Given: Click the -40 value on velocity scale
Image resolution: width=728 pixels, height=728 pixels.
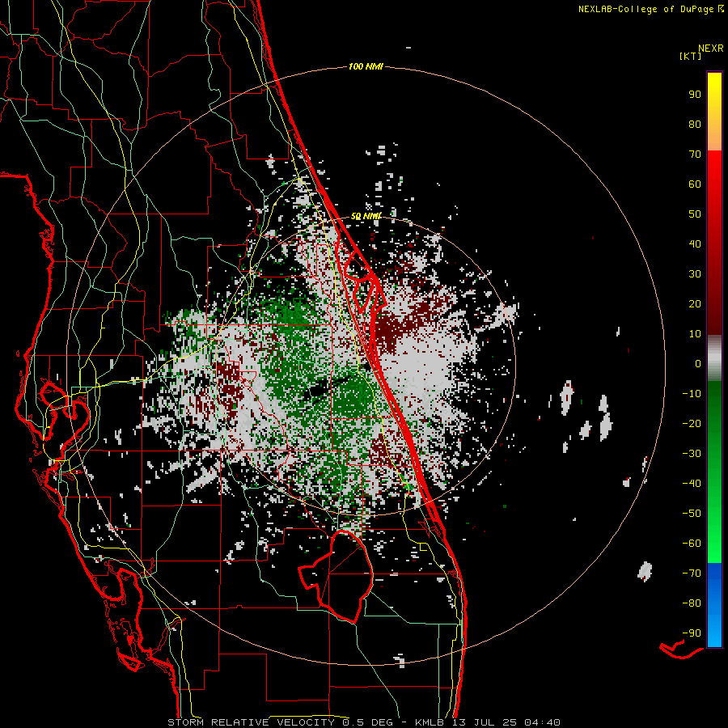Looking at the screenshot, I should [692, 484].
